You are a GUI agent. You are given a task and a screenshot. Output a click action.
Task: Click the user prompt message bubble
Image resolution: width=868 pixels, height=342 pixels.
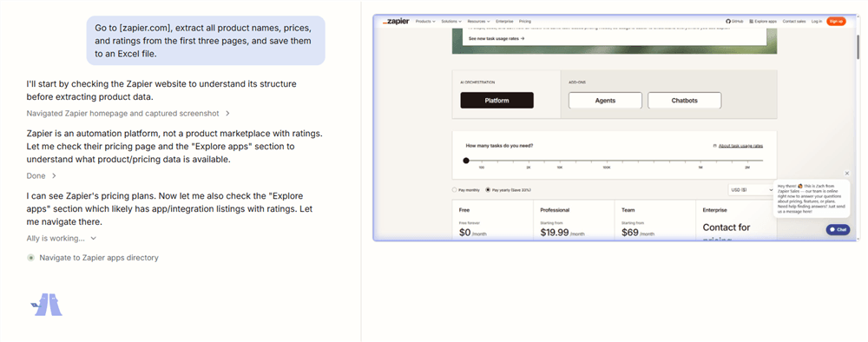pos(206,41)
